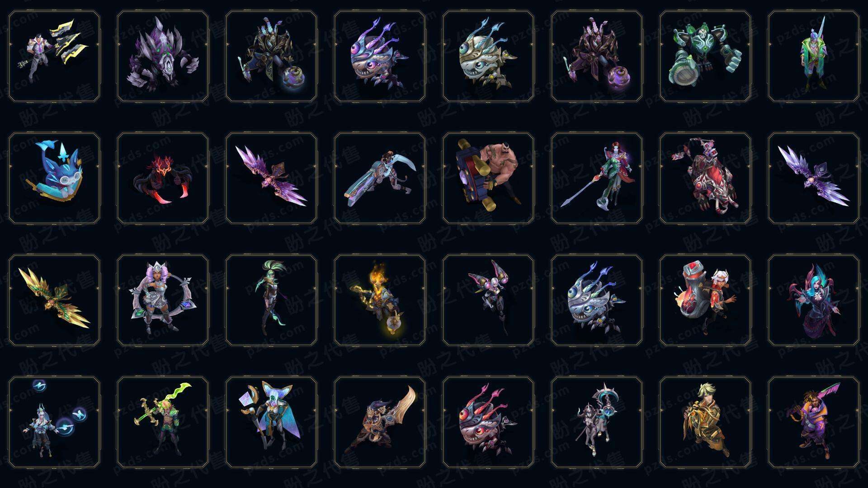Choose the teal-haired horned sorceress
Screen dimensions: 868x488
(814, 300)
